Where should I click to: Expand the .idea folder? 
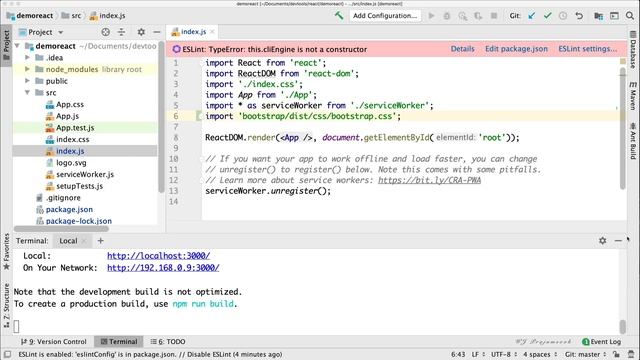point(27,58)
